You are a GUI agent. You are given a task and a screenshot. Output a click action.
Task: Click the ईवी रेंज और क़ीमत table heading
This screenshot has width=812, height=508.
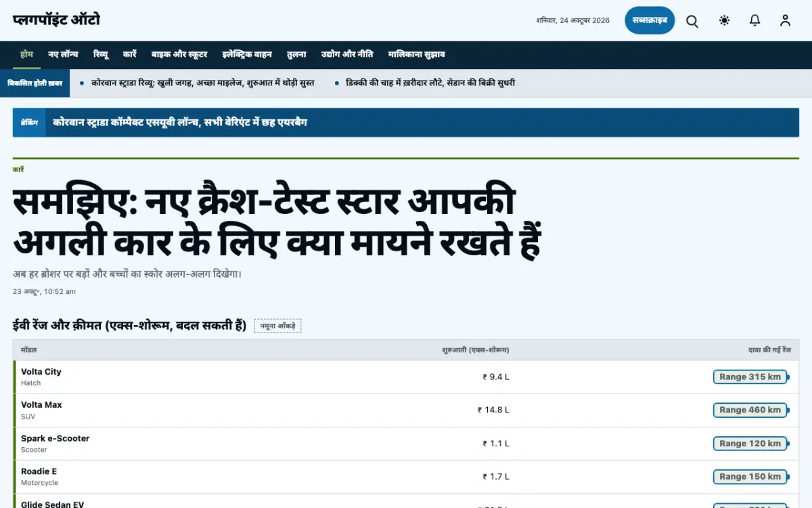point(129,325)
